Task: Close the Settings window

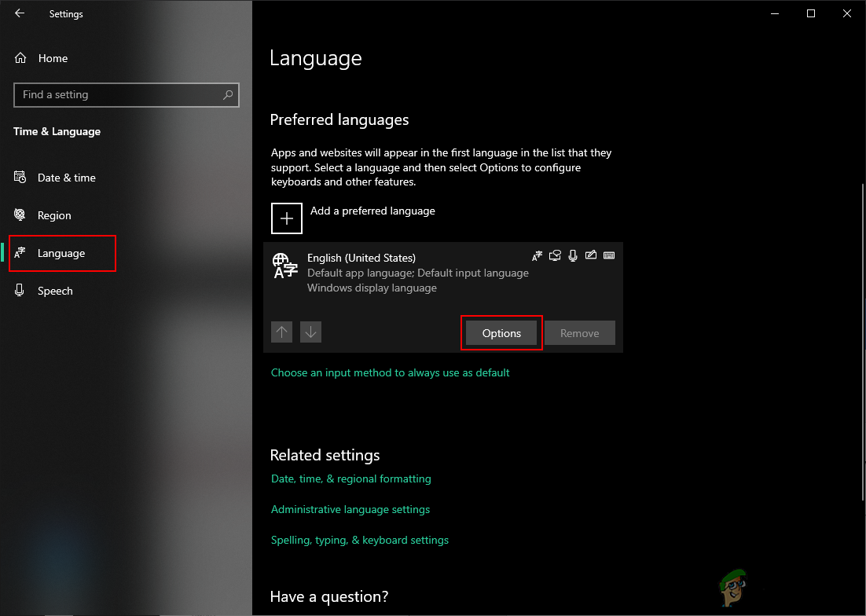Action: pos(846,14)
